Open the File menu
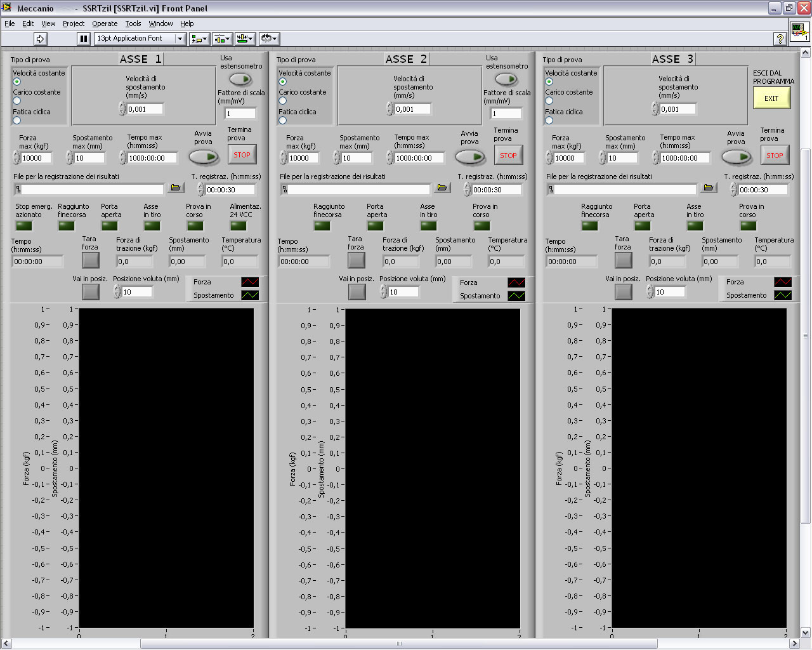The width and height of the screenshot is (812, 650). [10, 23]
